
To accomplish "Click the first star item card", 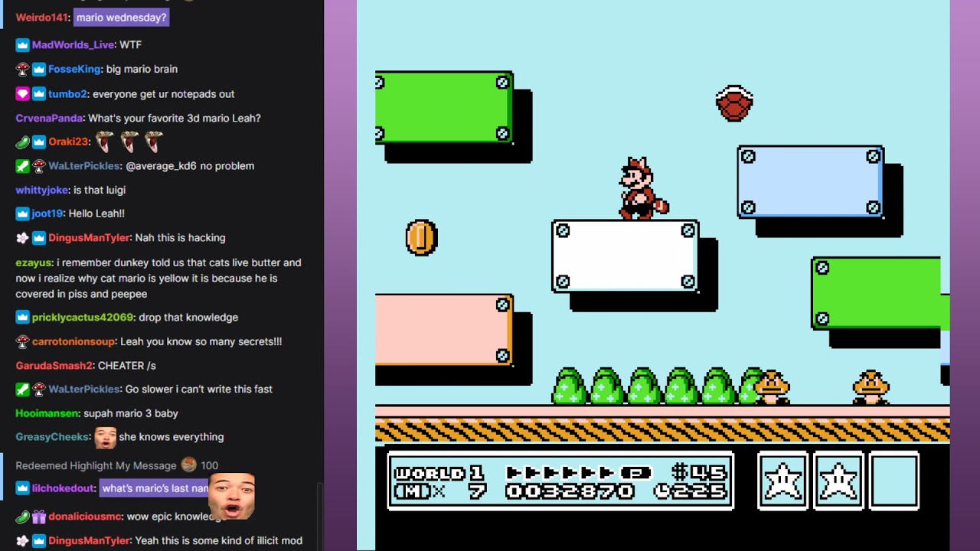I will click(782, 481).
